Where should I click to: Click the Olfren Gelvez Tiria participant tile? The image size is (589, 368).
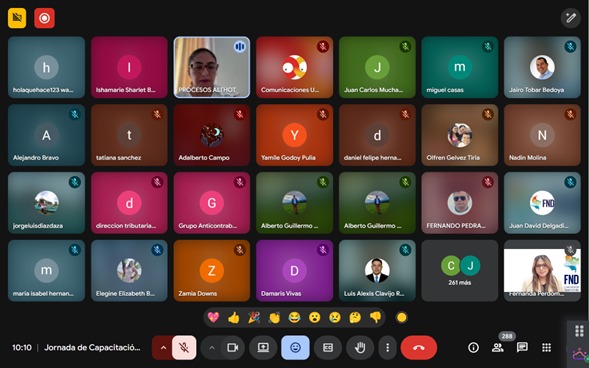(x=460, y=135)
